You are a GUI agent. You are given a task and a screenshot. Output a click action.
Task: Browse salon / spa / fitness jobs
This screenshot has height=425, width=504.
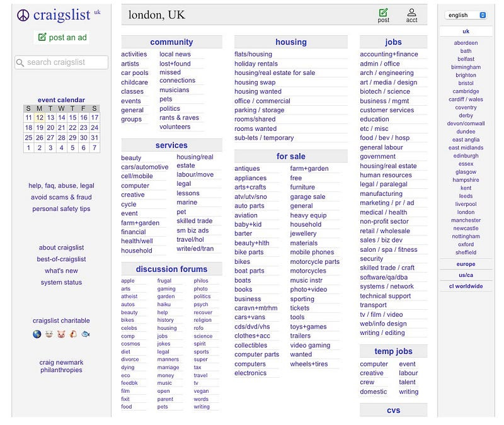pos(389,249)
